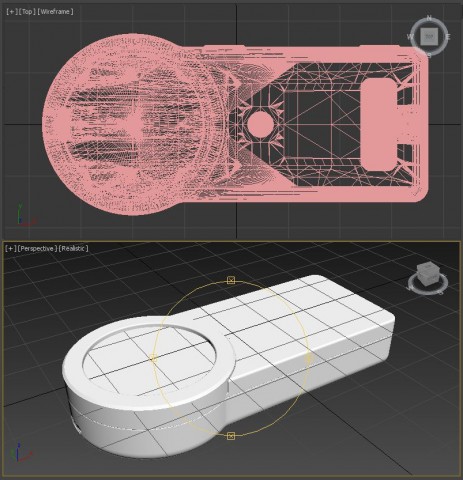Open the Wireframe shading menu
The width and height of the screenshot is (463, 480).
[55, 11]
